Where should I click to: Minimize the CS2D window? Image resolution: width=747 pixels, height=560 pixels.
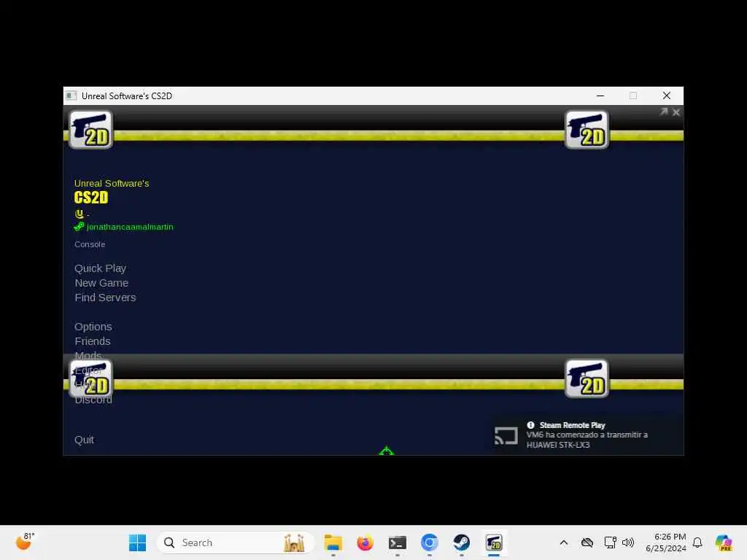[600, 96]
